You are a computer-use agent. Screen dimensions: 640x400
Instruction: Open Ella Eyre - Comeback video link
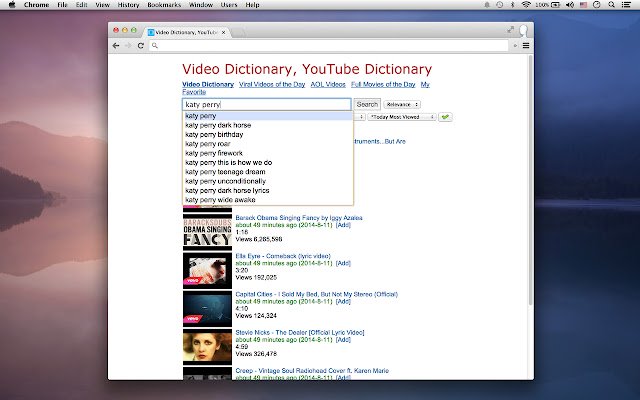[x=283, y=256]
